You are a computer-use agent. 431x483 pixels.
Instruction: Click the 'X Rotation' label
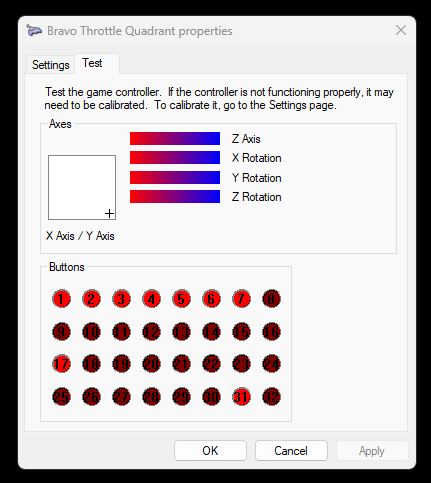coord(257,158)
